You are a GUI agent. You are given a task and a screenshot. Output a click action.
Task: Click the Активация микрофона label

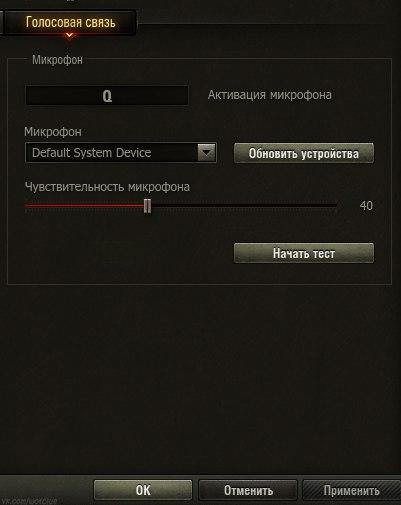269,95
